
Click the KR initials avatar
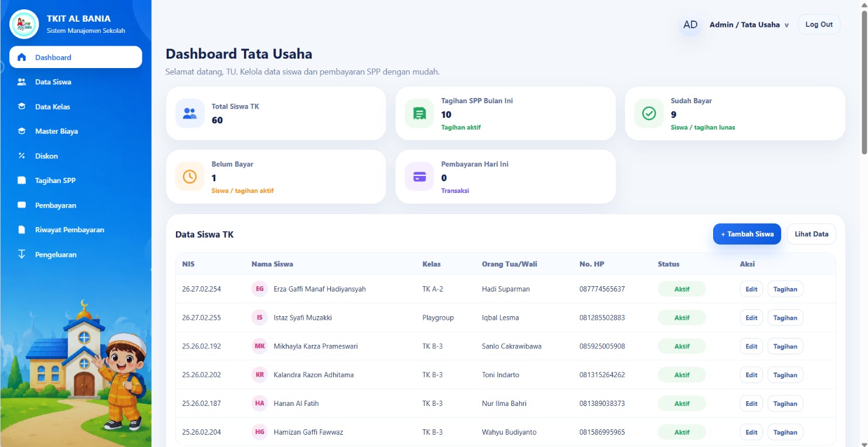click(x=259, y=375)
